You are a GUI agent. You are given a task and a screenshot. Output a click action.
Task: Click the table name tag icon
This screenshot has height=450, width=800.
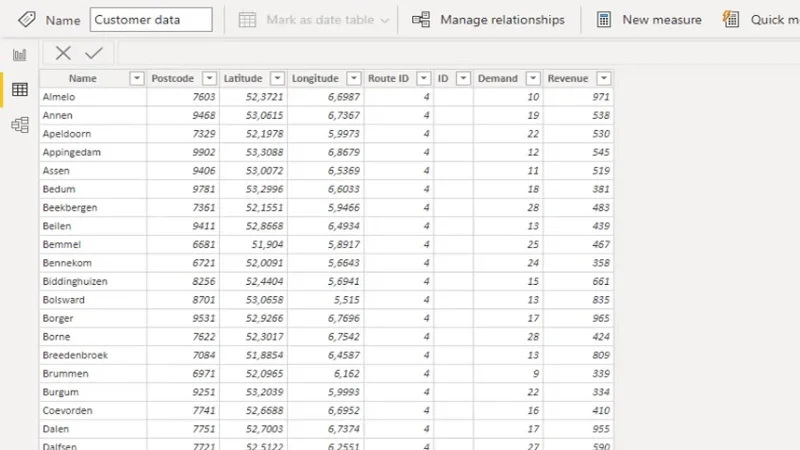27,20
